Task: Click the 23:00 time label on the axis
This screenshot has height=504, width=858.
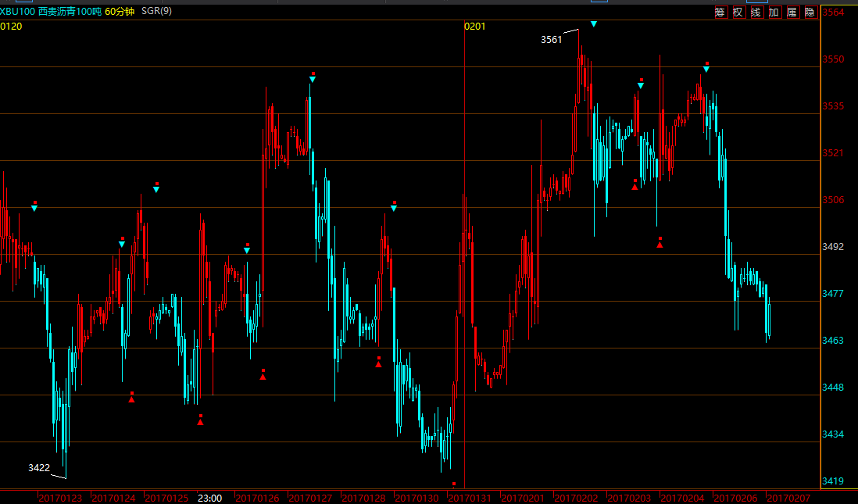Action: click(209, 498)
